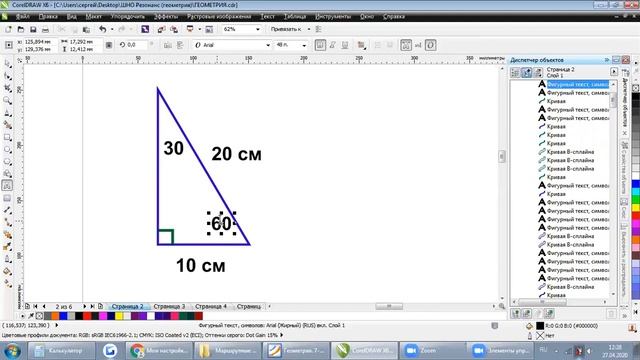Viewport: 640px width, 360px height.
Task: Open the text alignment icon menu
Action: [362, 45]
